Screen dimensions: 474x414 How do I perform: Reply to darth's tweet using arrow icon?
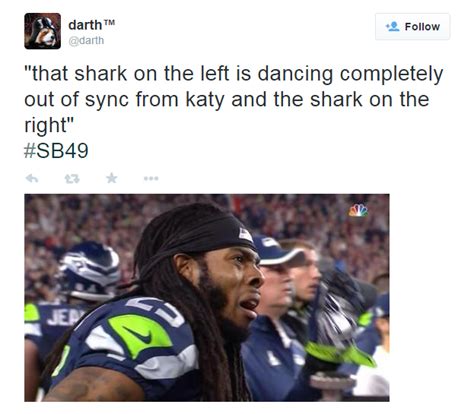pyautogui.click(x=32, y=179)
